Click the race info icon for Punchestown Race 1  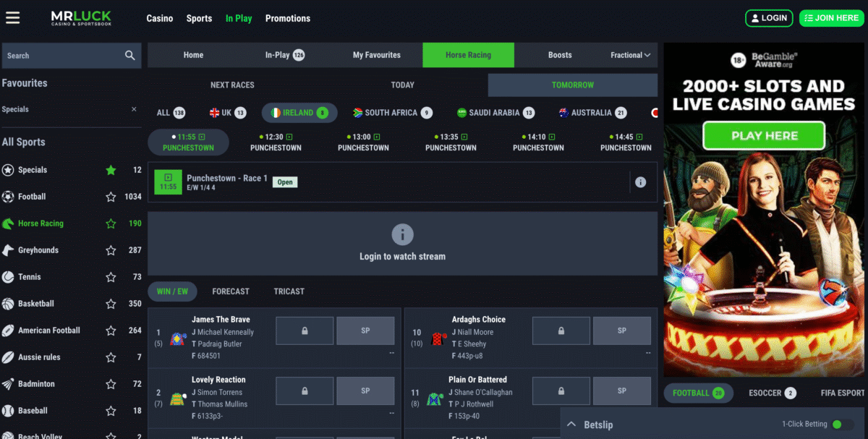(x=640, y=182)
